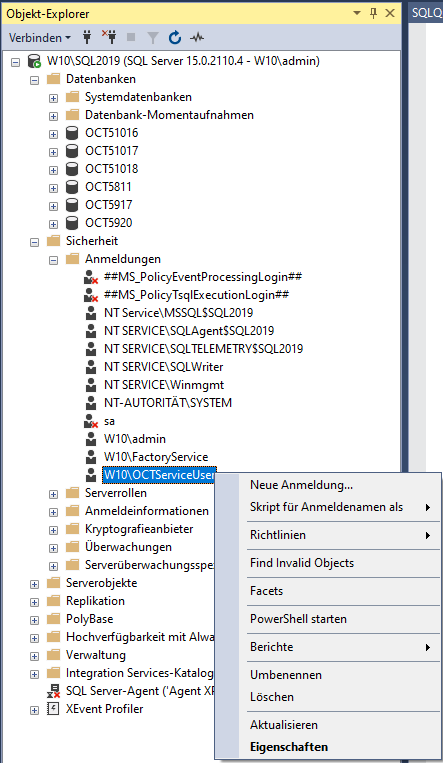This screenshot has width=443, height=763.
Task: Choose Eigenschaften from context menu
Action: (x=289, y=747)
